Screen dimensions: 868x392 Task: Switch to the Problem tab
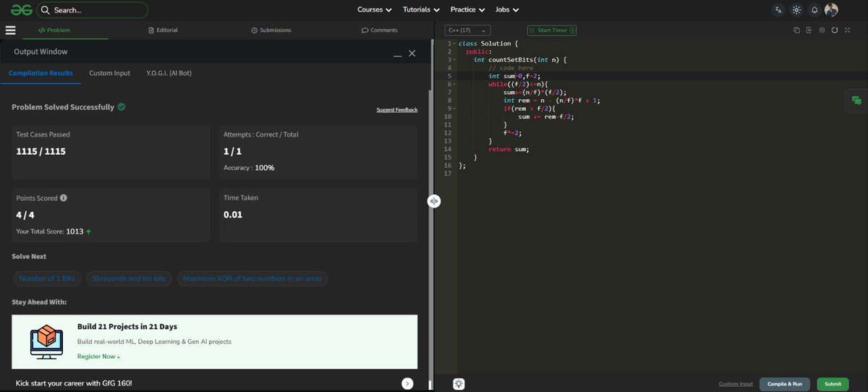pos(54,30)
